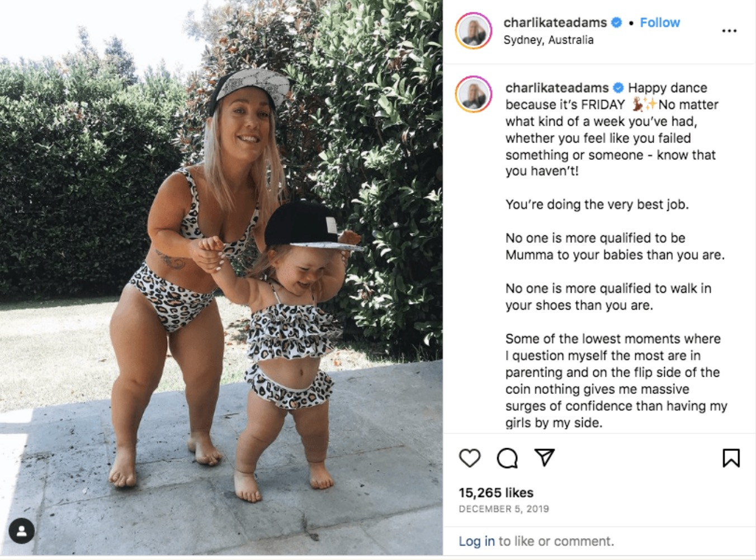The width and height of the screenshot is (756, 560).
Task: Open the three-dot more options menu
Action: tap(729, 31)
